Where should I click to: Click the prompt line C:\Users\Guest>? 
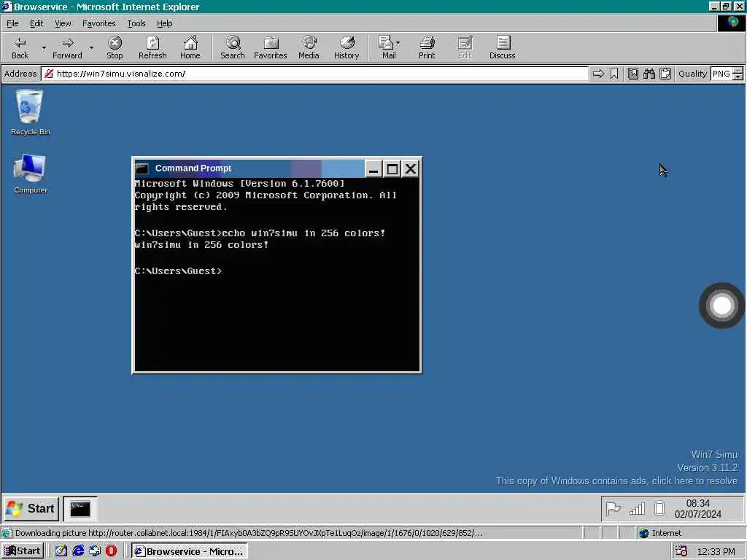pyautogui.click(x=178, y=271)
